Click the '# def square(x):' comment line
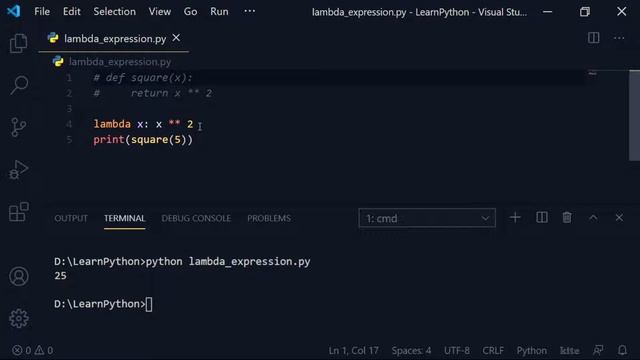This screenshot has height=360, width=640. [x=142, y=78]
